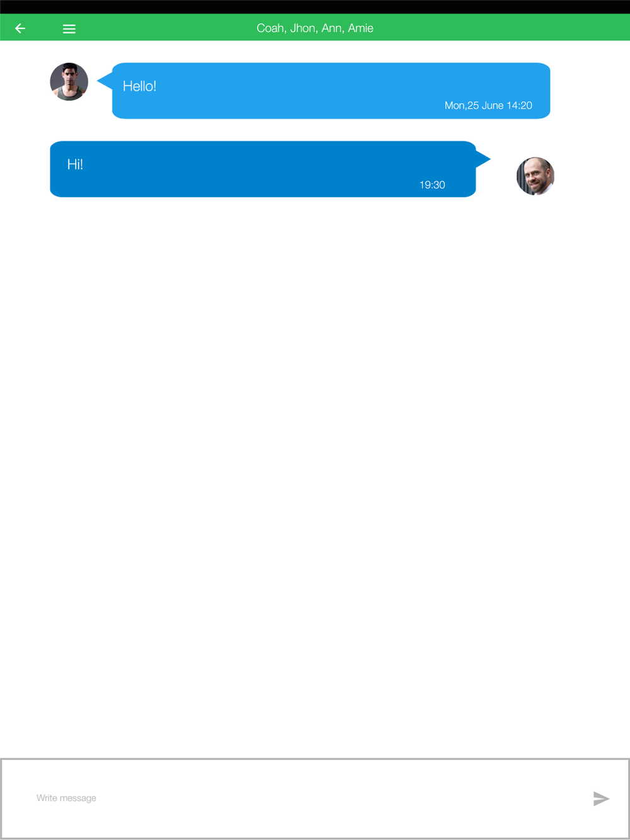
Task: Click the Mon,25 June 14:20 timestamp
Action: point(488,105)
